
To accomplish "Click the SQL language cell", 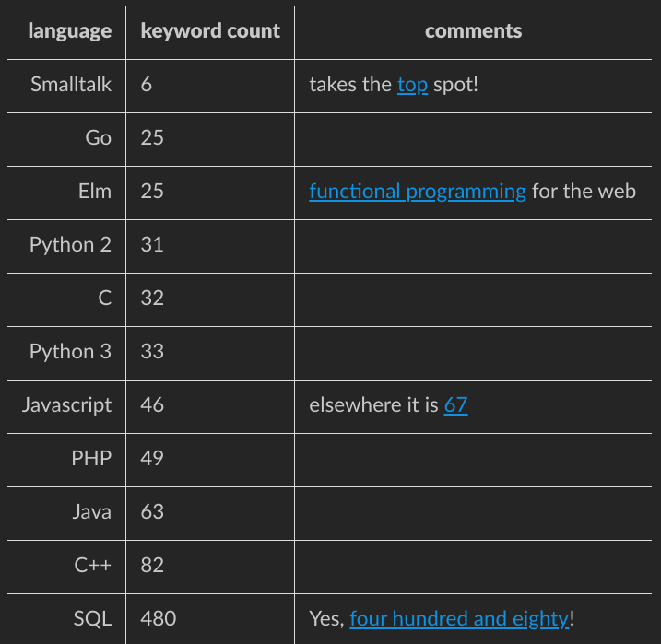I will tap(92, 619).
